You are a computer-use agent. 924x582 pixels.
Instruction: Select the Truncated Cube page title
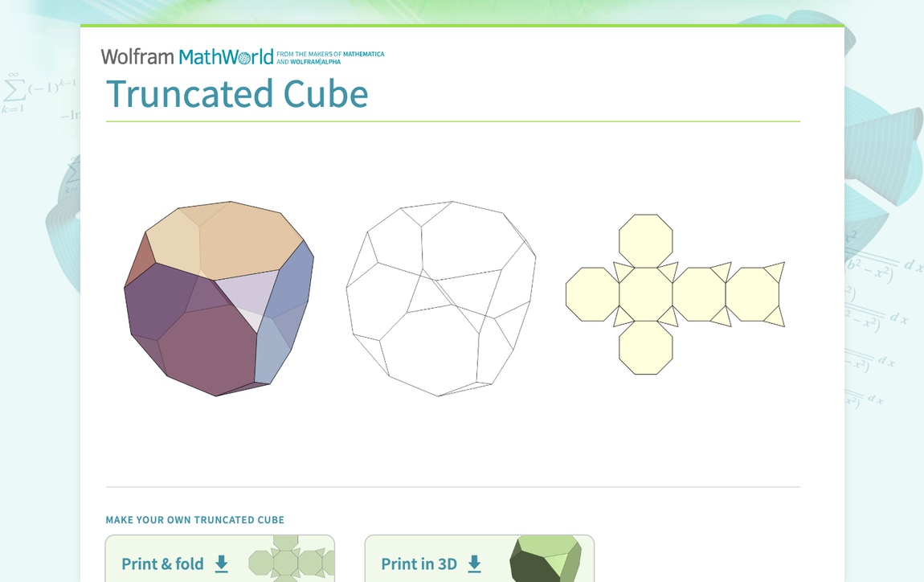coord(238,94)
